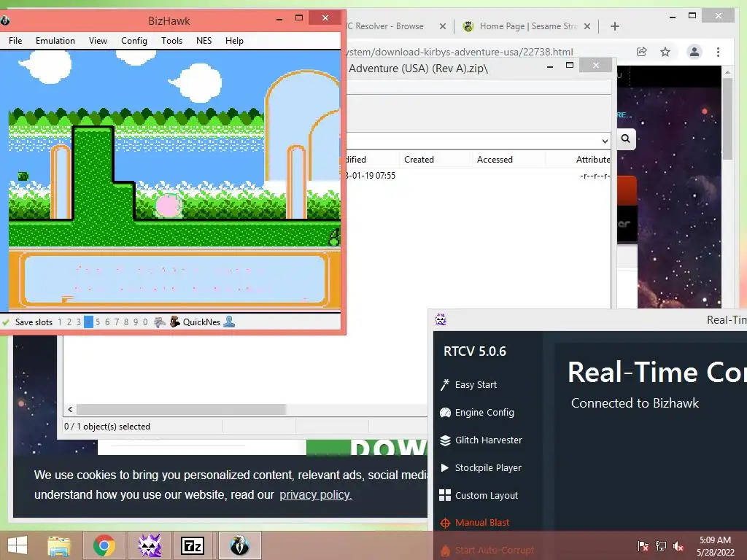Select save slot 7 in BizHawk
The height and width of the screenshot is (560, 747).
117,322
